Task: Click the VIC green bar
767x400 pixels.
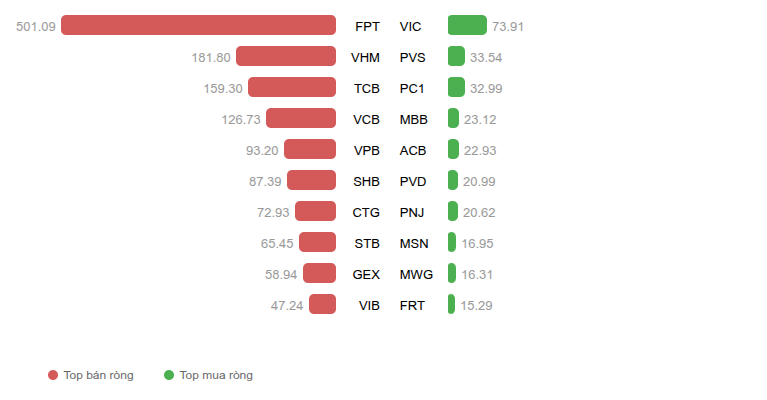Action: click(467, 25)
